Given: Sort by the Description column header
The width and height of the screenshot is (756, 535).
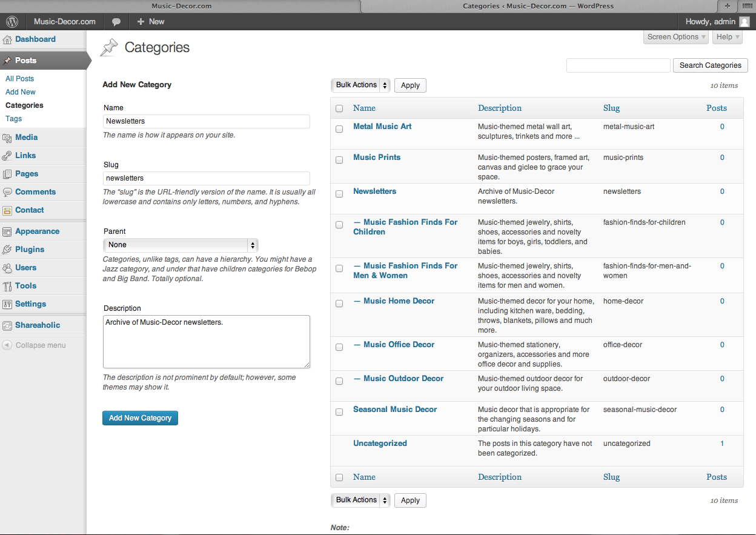Looking at the screenshot, I should 500,108.
